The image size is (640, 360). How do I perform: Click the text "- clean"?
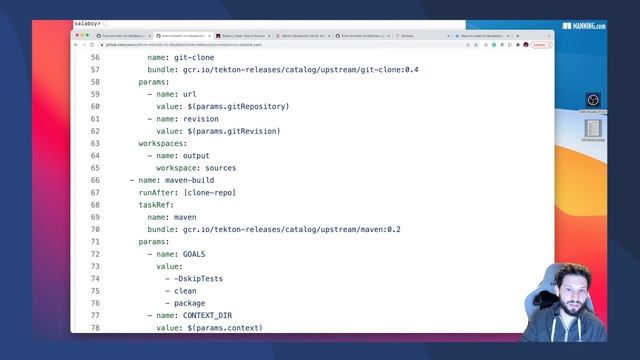181,291
